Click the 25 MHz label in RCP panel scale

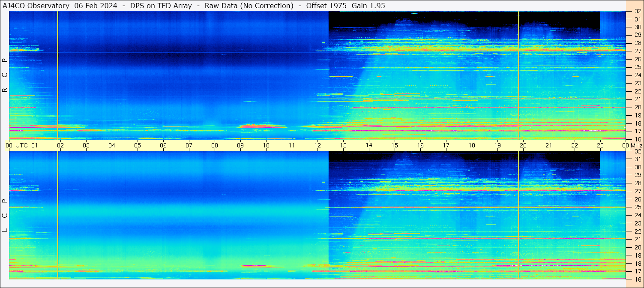click(x=637, y=67)
